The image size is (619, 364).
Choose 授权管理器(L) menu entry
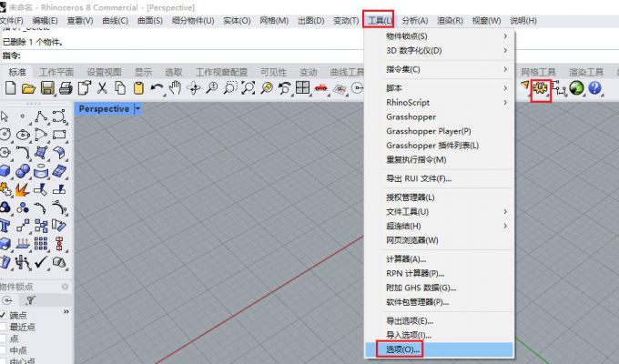click(440, 197)
